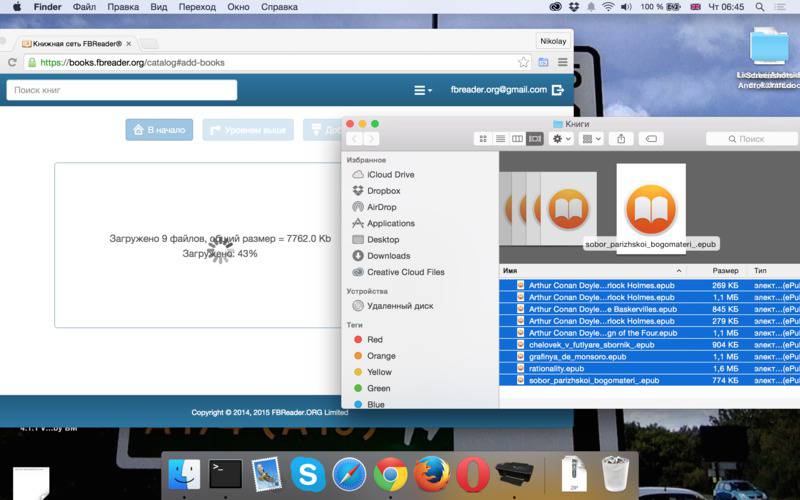Open the Переход menu in menu bar
The image size is (800, 500).
(x=197, y=7)
